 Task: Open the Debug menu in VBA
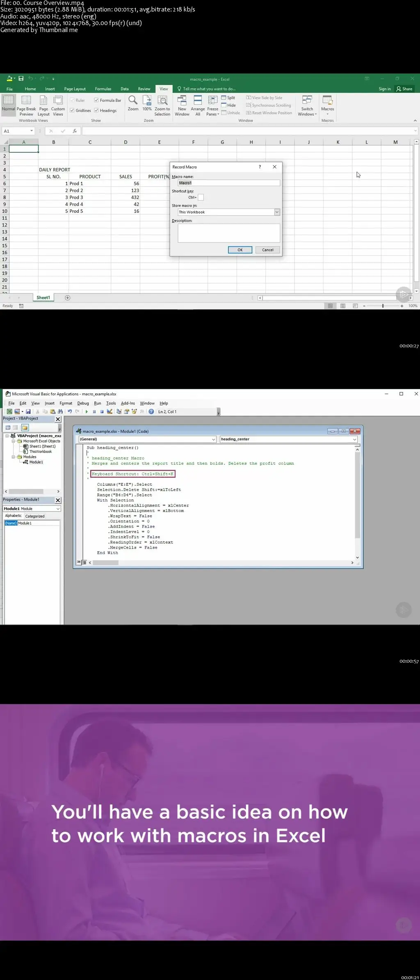tap(83, 404)
